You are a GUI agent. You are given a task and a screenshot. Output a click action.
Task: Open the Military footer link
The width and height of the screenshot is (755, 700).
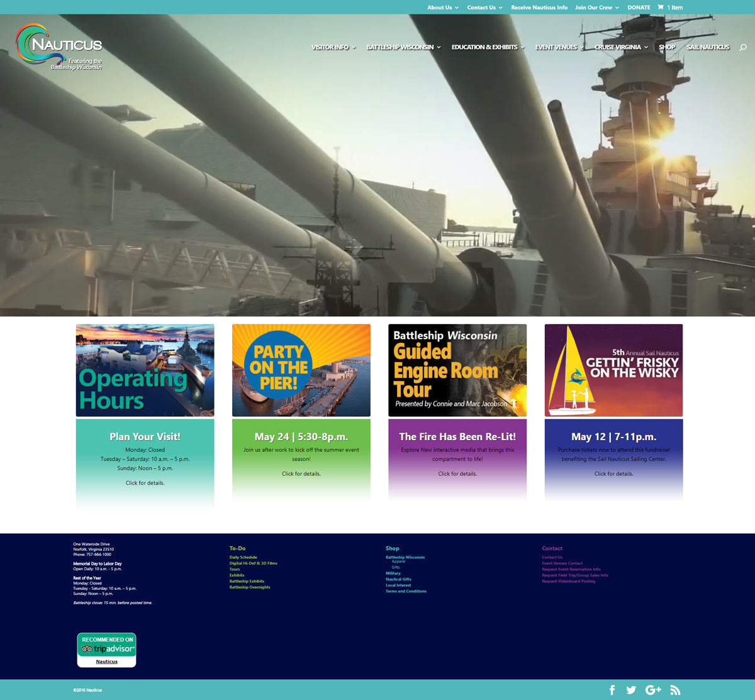[x=393, y=573]
